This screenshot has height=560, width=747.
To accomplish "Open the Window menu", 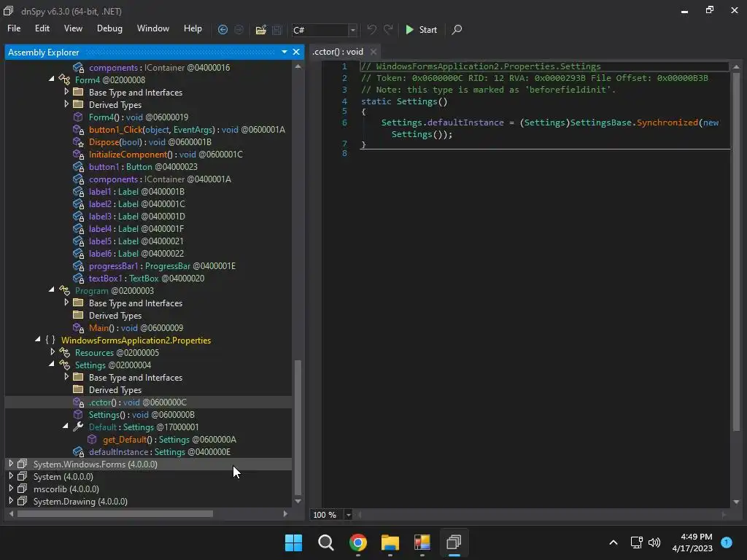I will (x=153, y=28).
